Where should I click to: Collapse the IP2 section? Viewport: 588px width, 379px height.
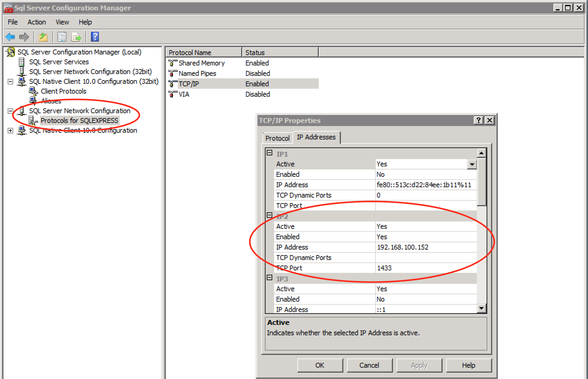pos(269,215)
